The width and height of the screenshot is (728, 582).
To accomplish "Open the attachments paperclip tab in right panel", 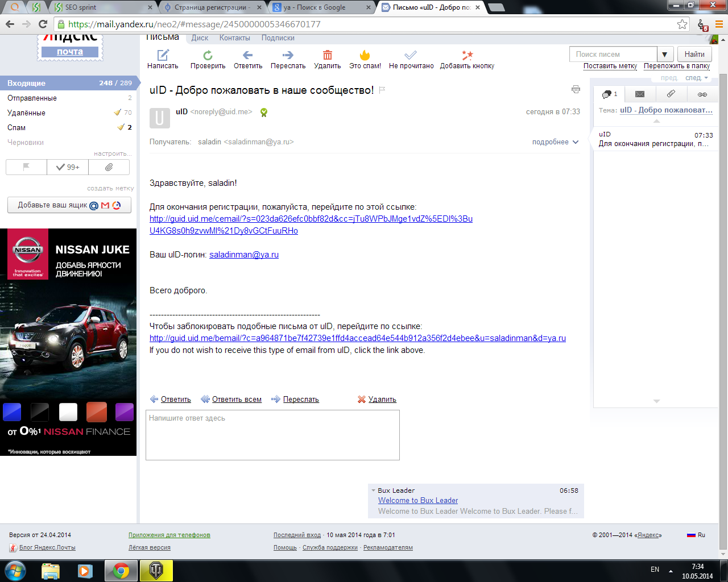I will pos(671,94).
